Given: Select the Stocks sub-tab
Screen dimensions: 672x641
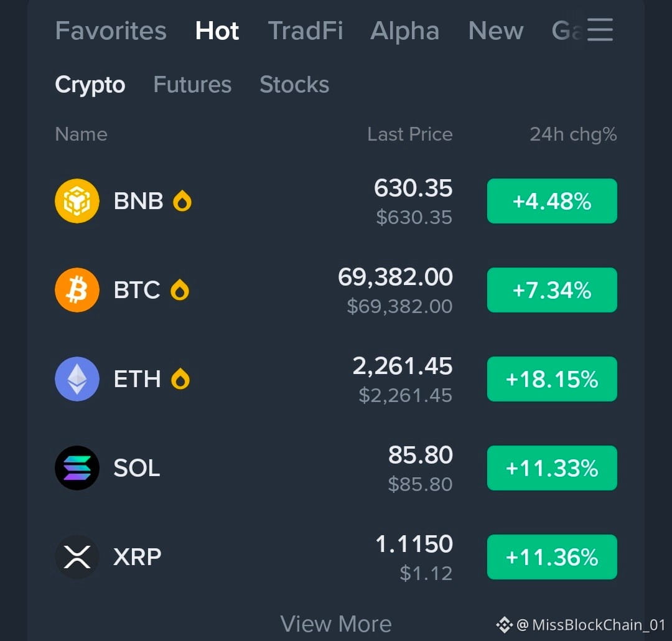Looking at the screenshot, I should click(294, 85).
